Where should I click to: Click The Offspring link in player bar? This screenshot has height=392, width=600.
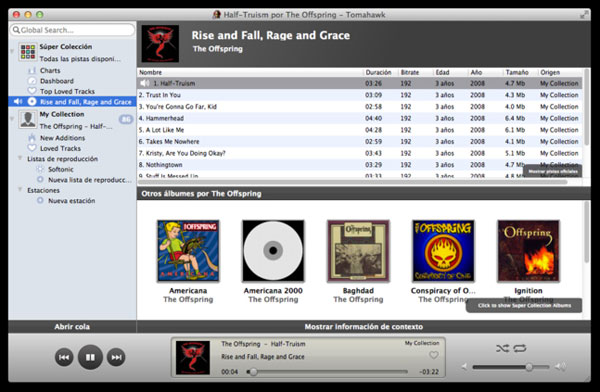241,344
